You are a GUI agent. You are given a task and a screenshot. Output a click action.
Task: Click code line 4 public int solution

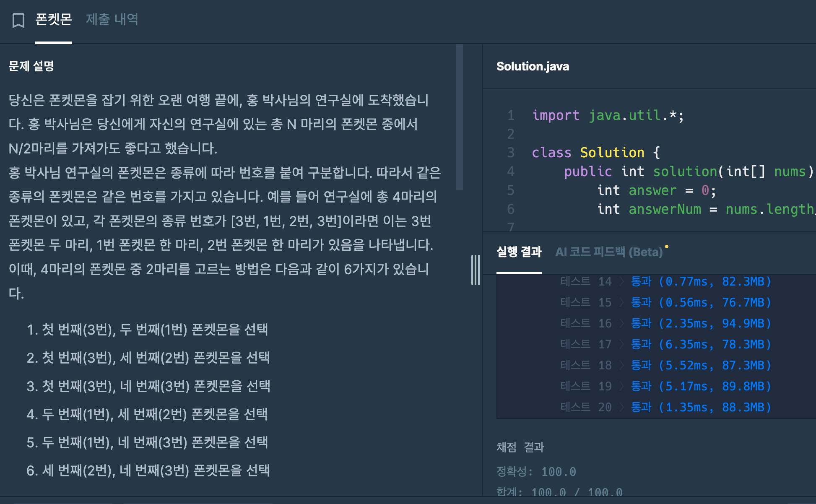point(690,171)
